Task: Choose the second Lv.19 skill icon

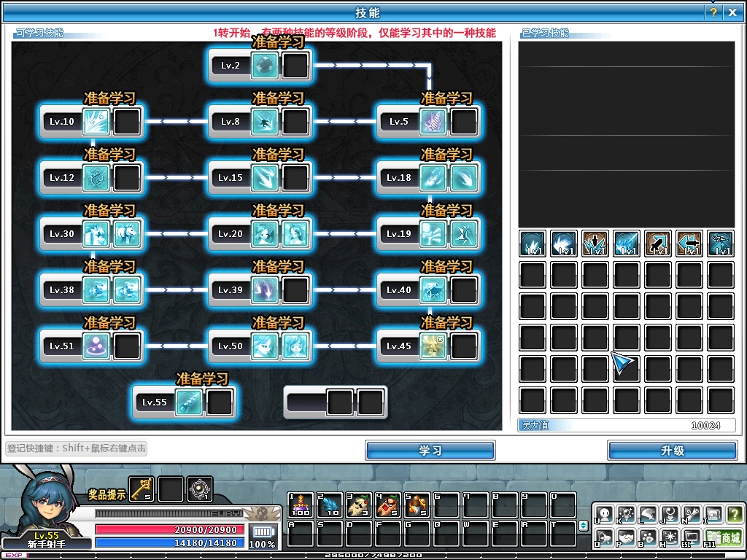Action: click(x=463, y=234)
